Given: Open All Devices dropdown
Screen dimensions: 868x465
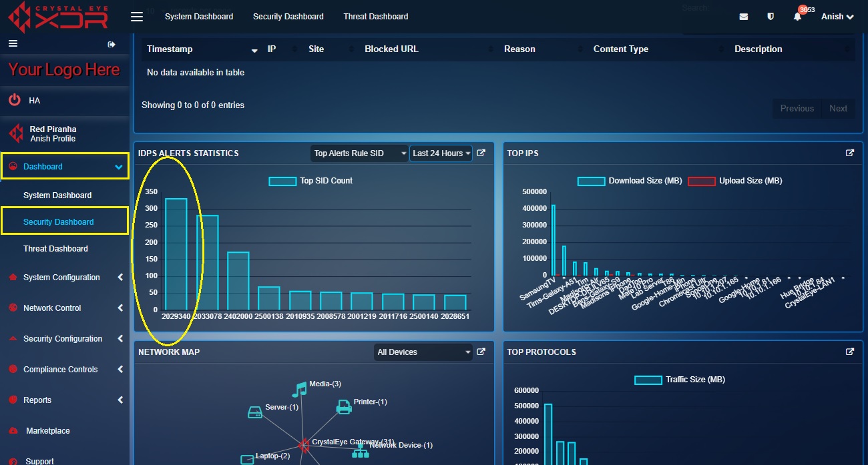Looking at the screenshot, I should click(424, 352).
